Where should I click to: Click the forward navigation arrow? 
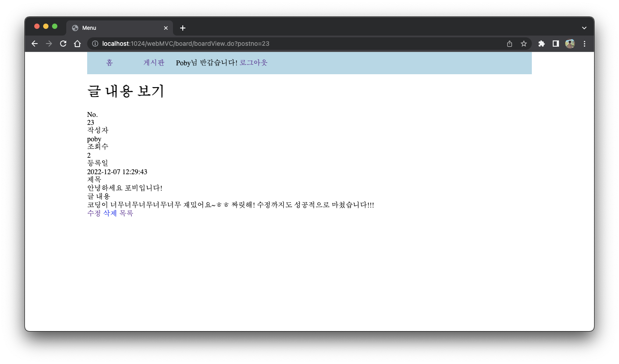click(49, 44)
